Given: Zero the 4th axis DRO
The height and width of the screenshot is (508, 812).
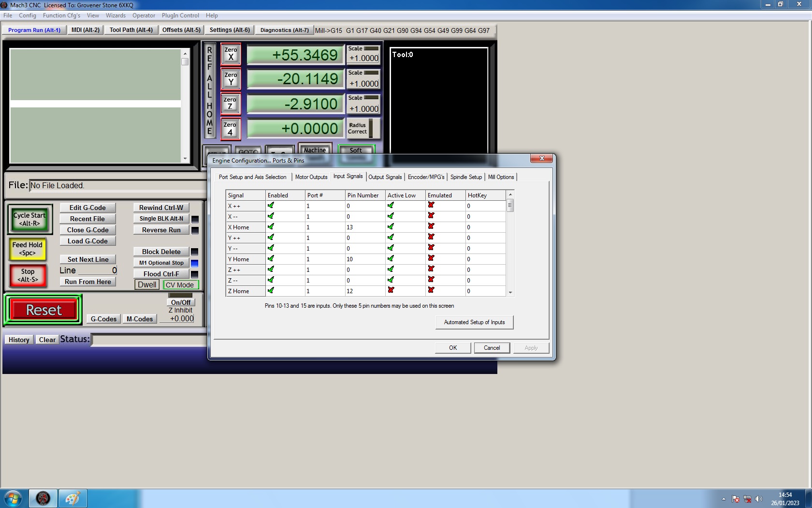Looking at the screenshot, I should [x=231, y=129].
